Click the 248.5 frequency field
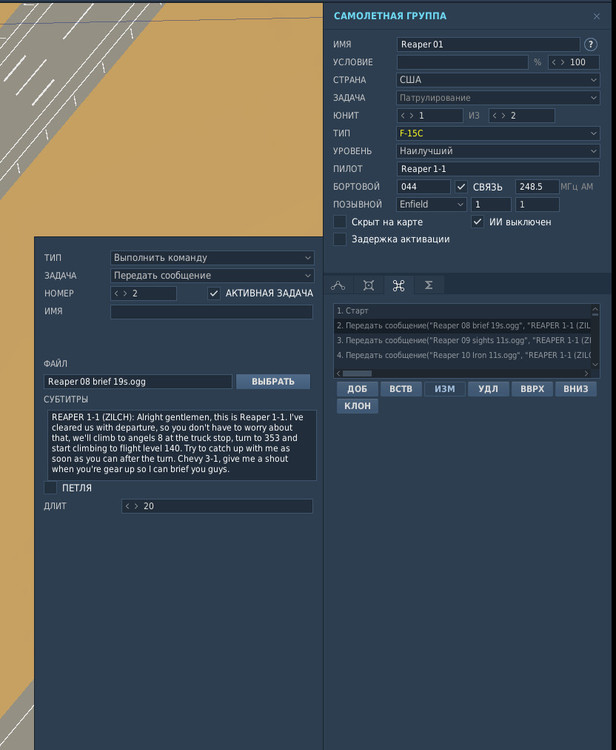616x750 pixels. click(x=537, y=187)
